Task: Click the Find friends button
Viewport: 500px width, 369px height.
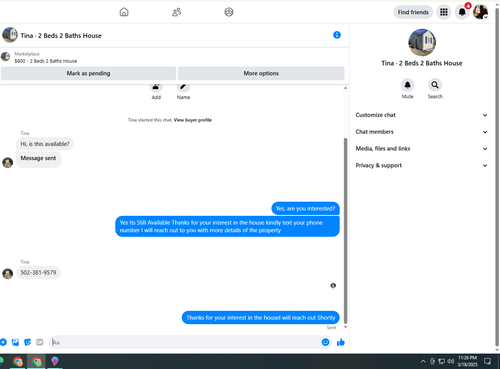Action: (x=413, y=12)
